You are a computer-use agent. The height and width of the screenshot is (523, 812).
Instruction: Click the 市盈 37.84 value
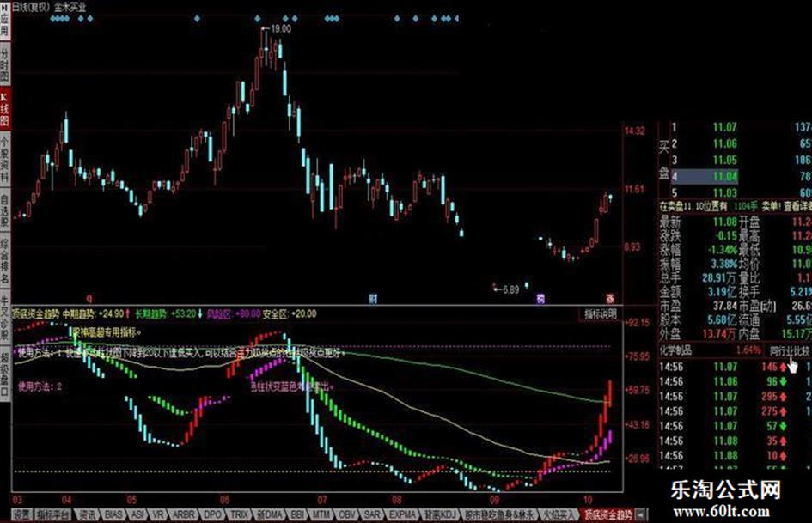tap(725, 306)
